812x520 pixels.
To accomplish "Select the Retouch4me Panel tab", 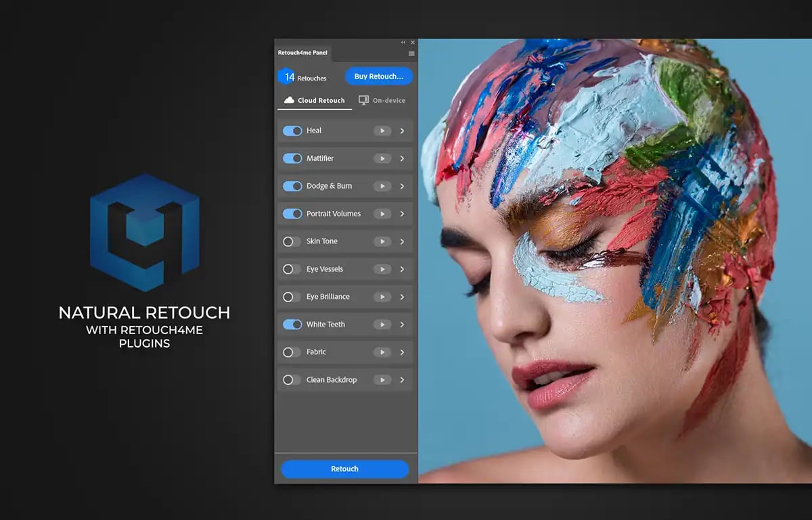I will [302, 53].
